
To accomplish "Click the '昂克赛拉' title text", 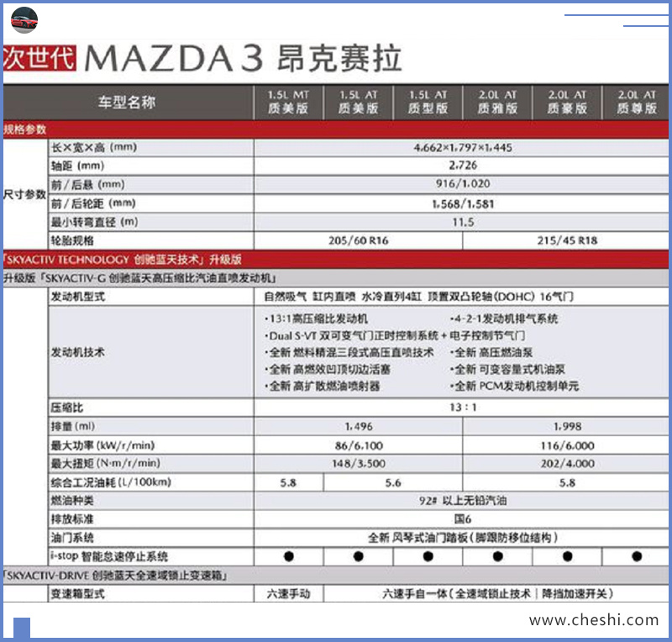I will (x=339, y=58).
